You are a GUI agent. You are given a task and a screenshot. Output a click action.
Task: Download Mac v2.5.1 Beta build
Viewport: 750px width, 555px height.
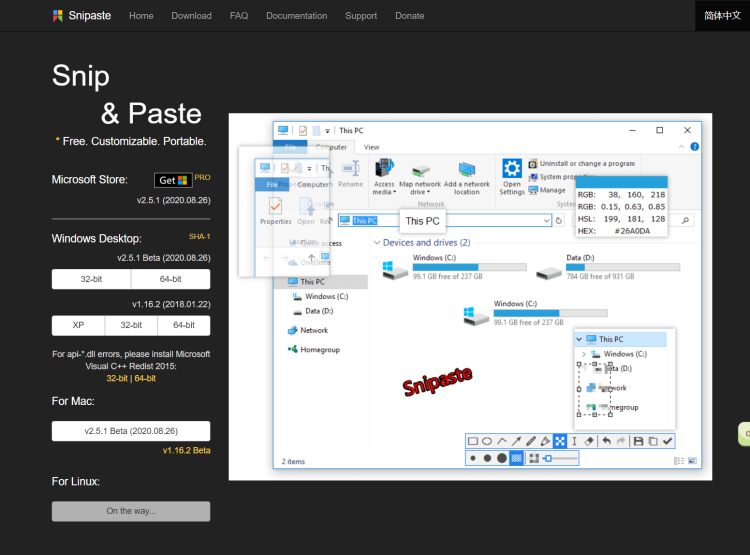[131, 431]
